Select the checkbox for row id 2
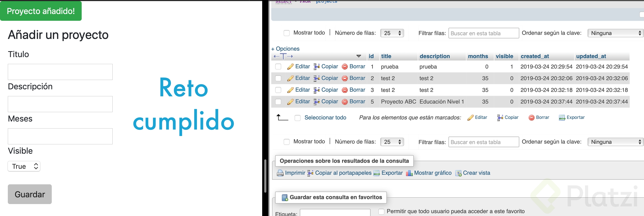The width and height of the screenshot is (644, 216). coord(278,78)
